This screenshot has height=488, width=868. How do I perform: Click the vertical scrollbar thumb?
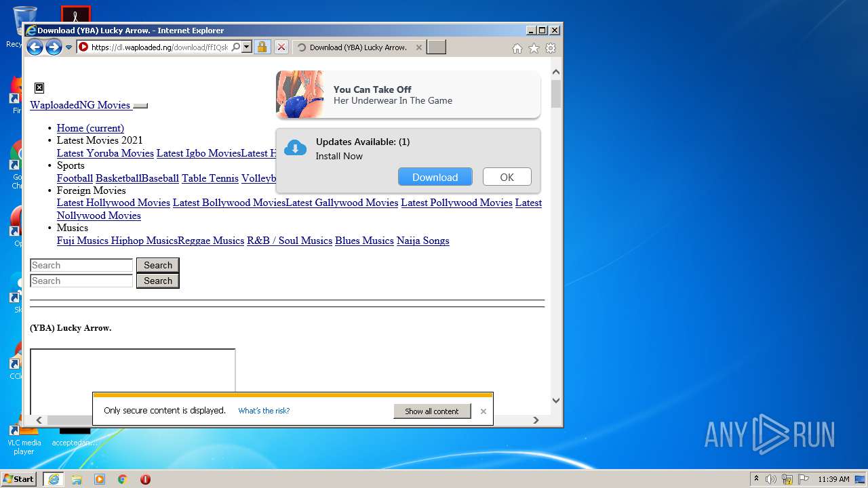coord(556,94)
